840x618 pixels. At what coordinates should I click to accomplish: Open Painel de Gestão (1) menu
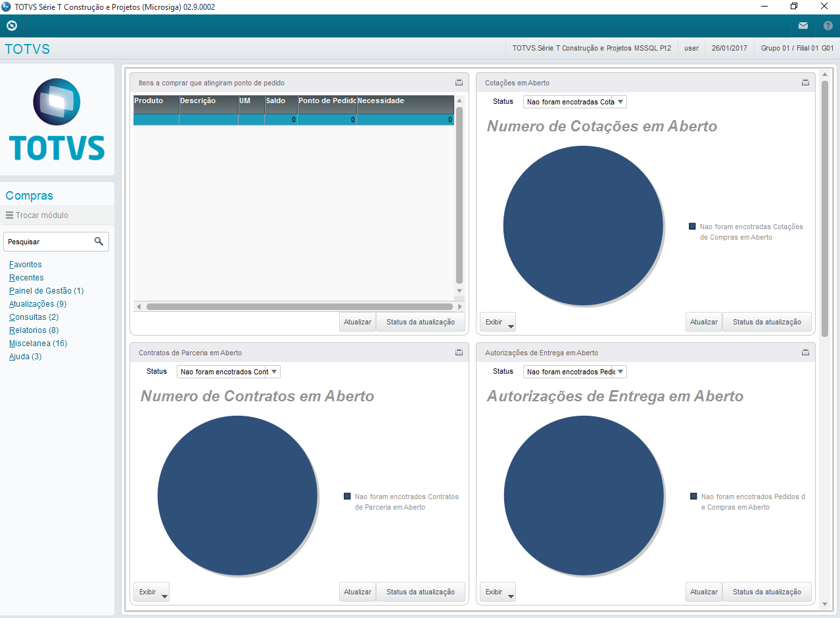click(47, 291)
